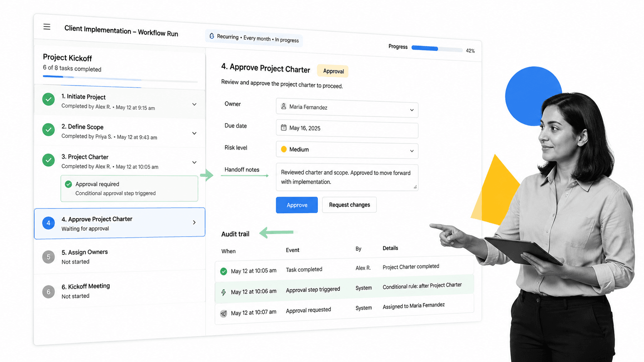Screen dimensions: 644x362
Task: Click the blue Approve button
Action: (x=297, y=205)
